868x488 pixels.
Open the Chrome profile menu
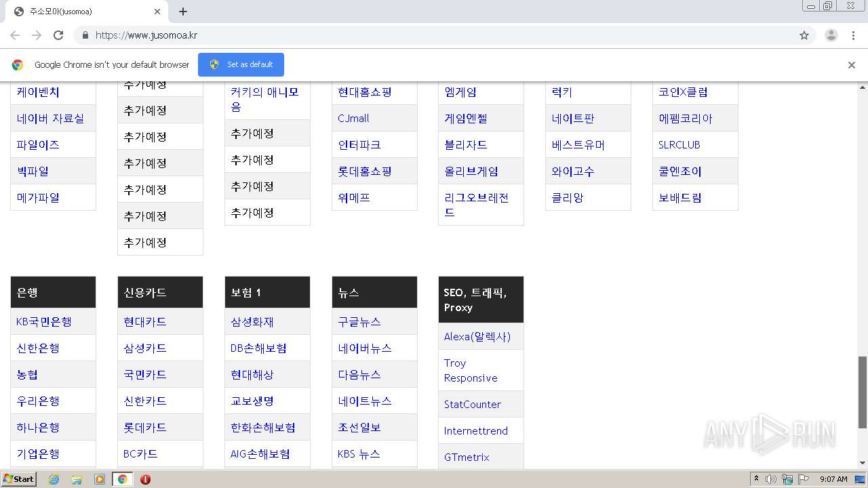831,35
